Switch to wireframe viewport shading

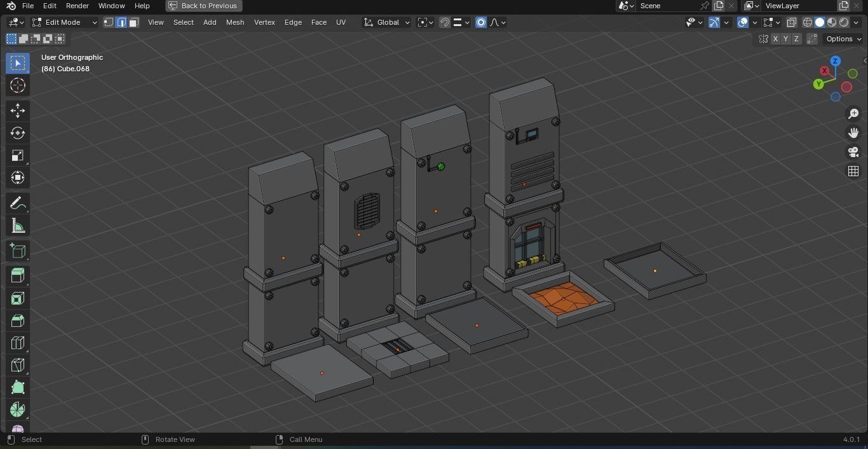[808, 22]
